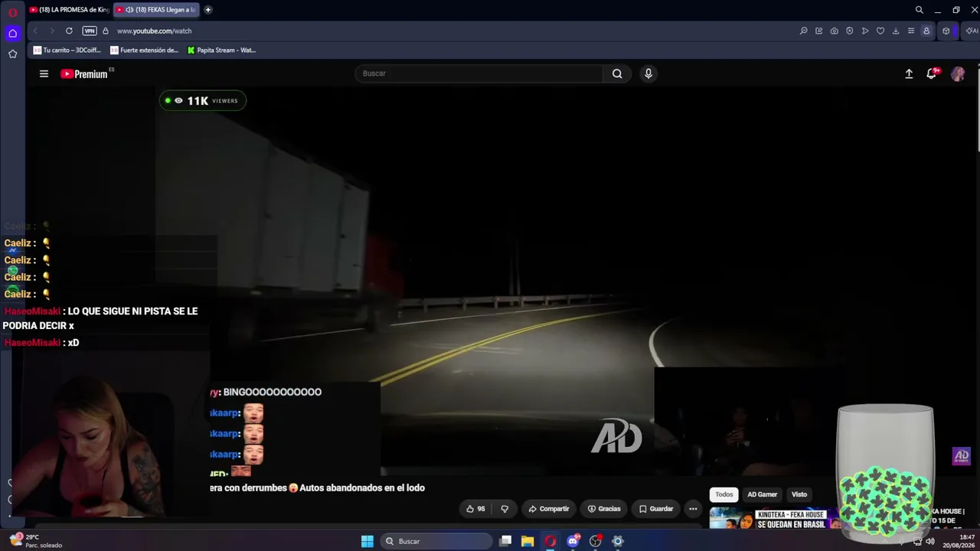
Task: Open a new browser tab
Action: 207,10
